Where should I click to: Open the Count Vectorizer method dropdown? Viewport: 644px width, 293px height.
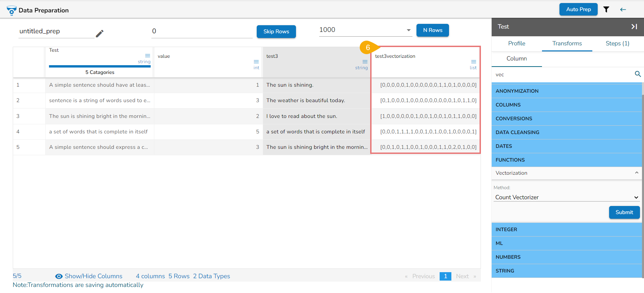pos(567,197)
